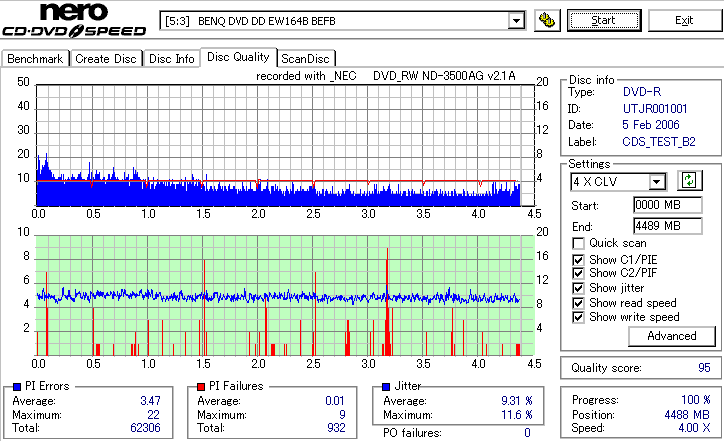This screenshot has height=441, width=724.
Task: Uncheck Show C1/PIE checkbox
Action: pos(578,260)
